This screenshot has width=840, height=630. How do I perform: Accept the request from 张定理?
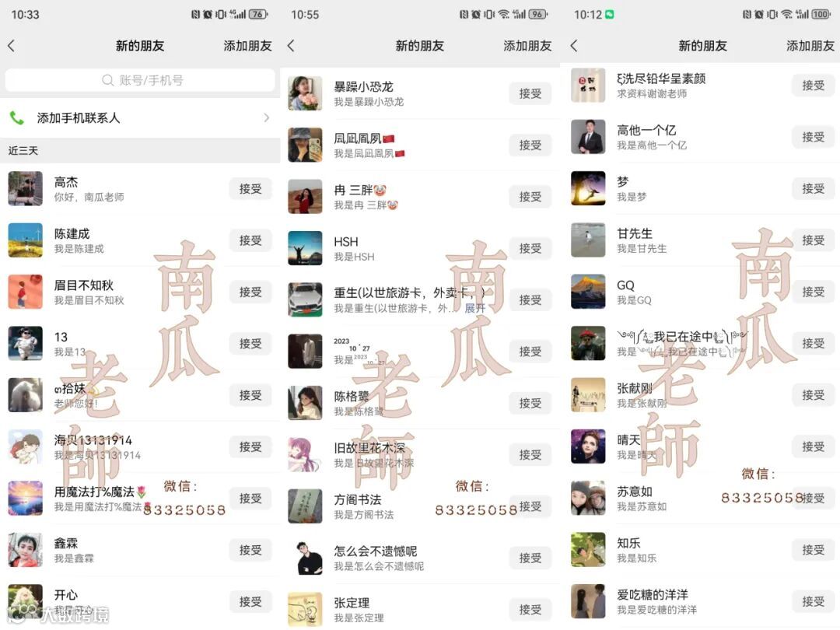pyautogui.click(x=530, y=610)
